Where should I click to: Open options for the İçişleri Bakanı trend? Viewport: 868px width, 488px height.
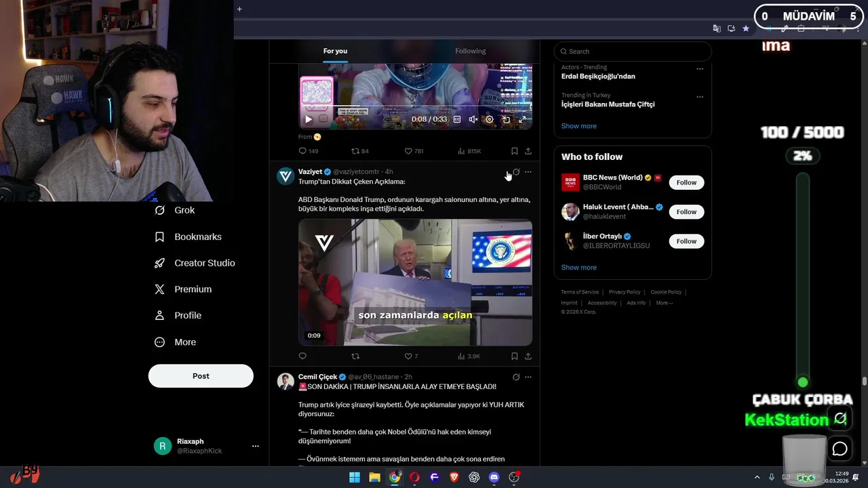[700, 97]
